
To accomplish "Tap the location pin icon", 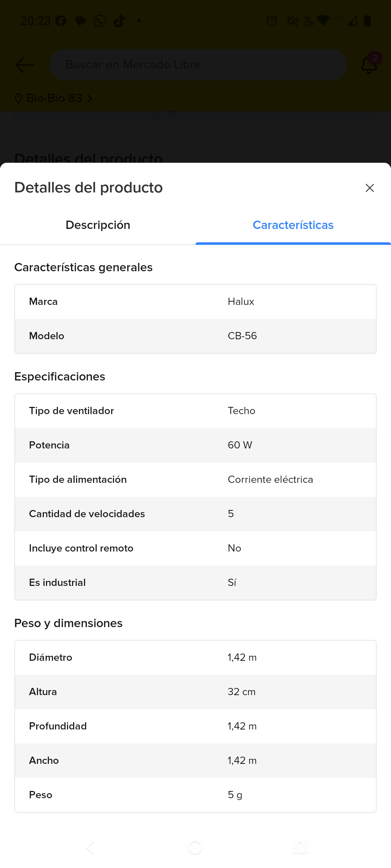I will [x=18, y=98].
